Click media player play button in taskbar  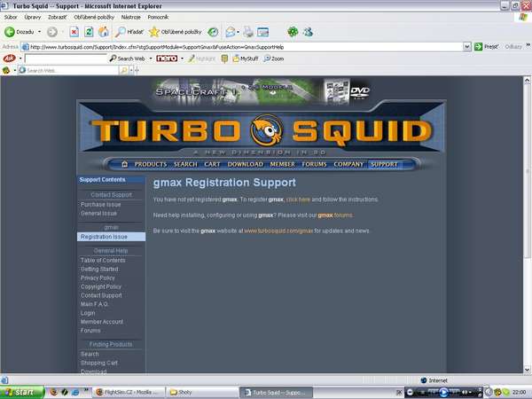pos(443,392)
